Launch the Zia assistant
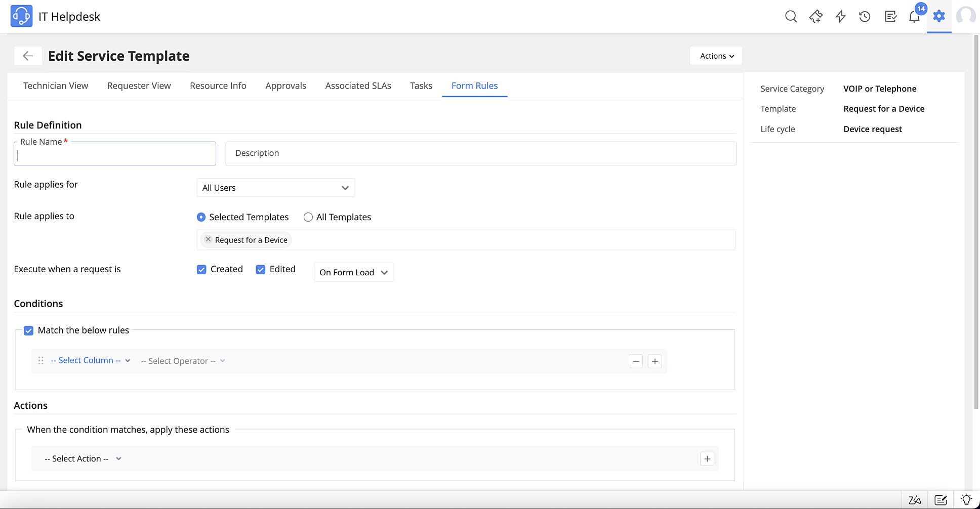Image resolution: width=980 pixels, height=509 pixels. tap(915, 499)
